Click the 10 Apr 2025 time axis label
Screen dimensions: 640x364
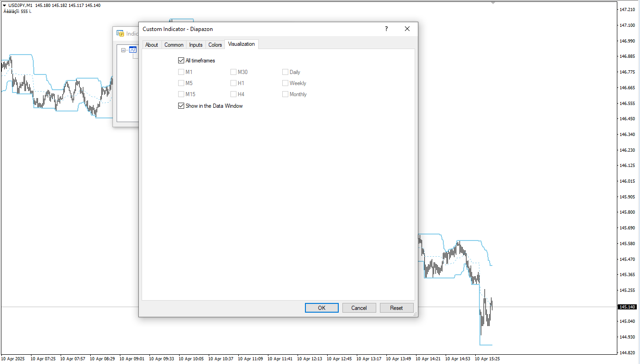[x=13, y=358]
